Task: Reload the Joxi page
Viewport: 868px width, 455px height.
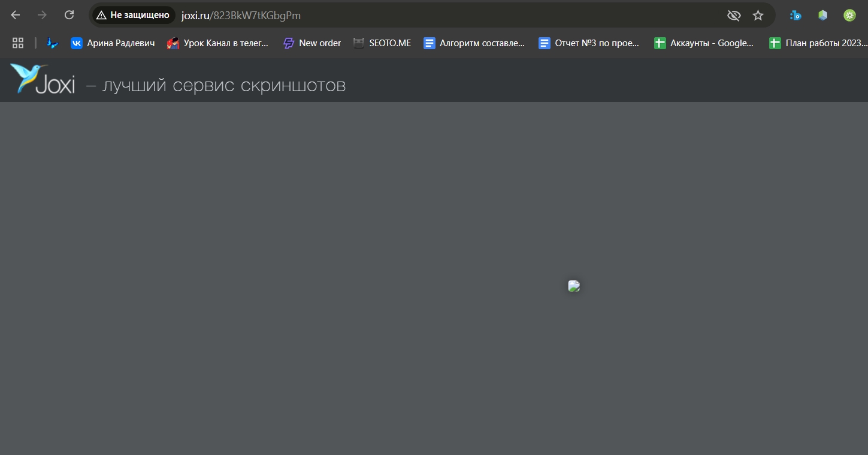Action: point(69,15)
